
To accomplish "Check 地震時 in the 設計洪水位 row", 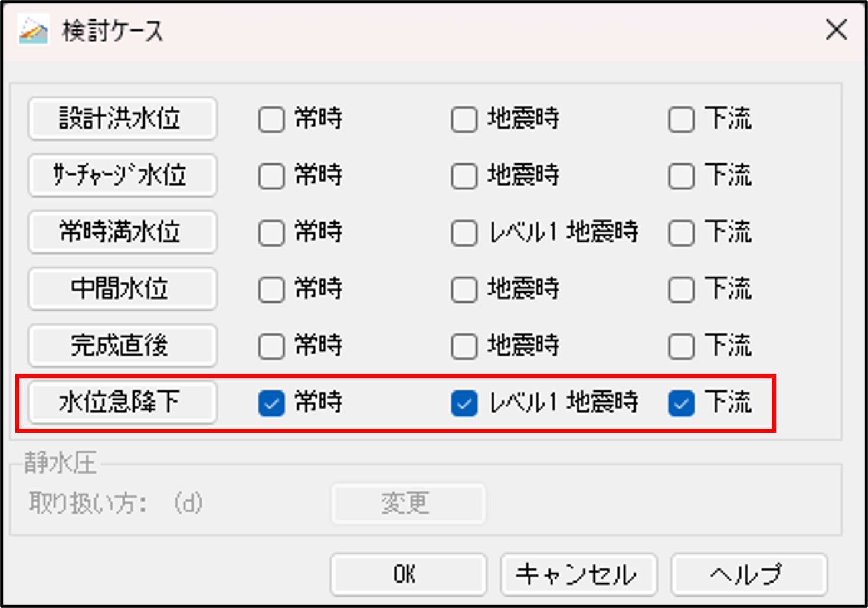I will tap(464, 120).
